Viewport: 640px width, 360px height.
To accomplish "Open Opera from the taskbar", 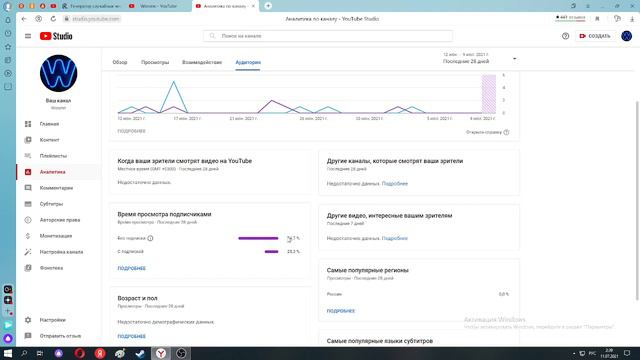I will point(80,353).
